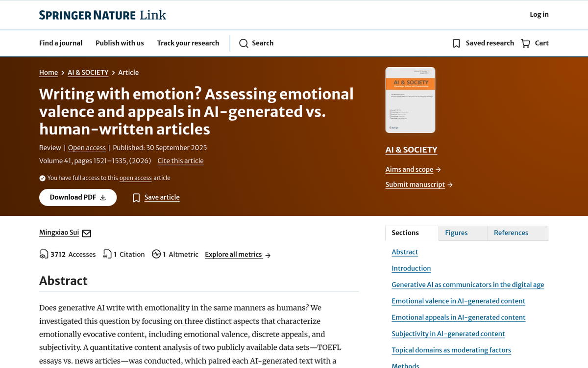Viewport: 588px width, 368px height.
Task: Click the AI & SOCIETY journal cover thumbnail
Action: (x=410, y=100)
